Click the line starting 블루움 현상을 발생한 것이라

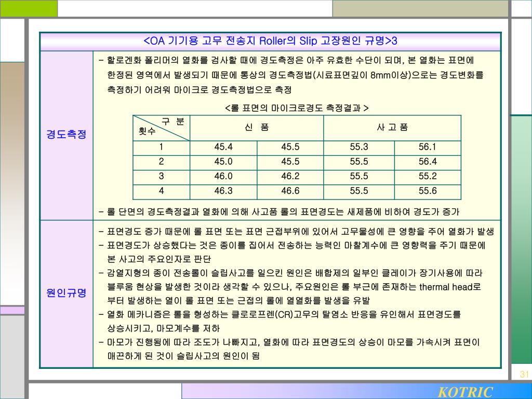click(294, 287)
